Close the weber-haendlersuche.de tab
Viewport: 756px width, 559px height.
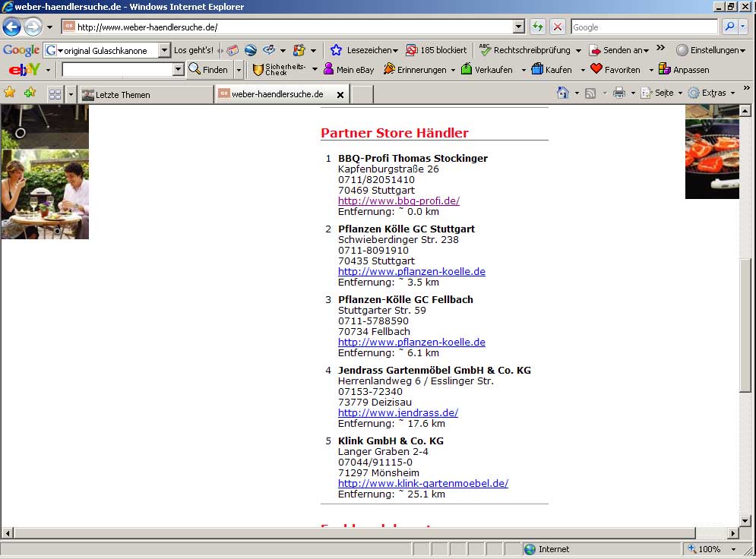[x=340, y=95]
